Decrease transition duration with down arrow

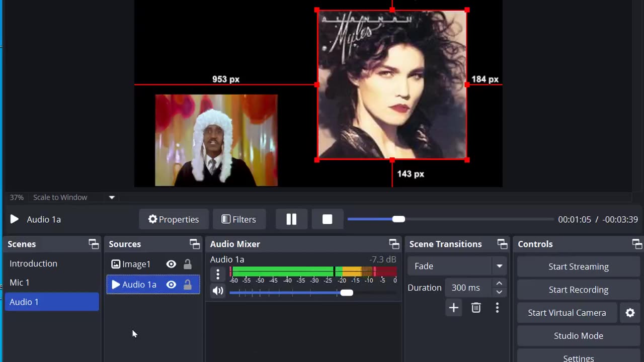pyautogui.click(x=499, y=292)
